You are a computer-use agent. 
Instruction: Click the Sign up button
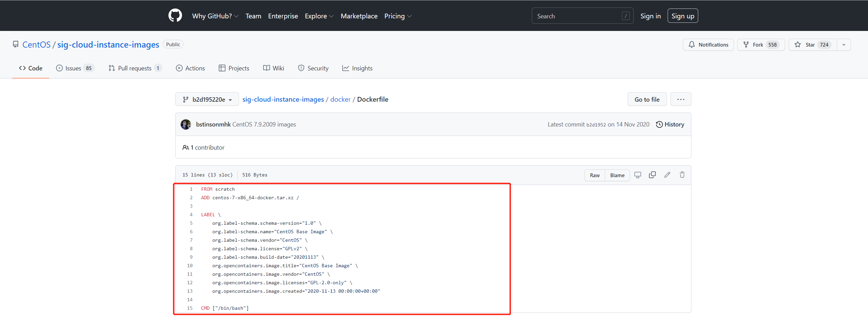[x=683, y=16]
